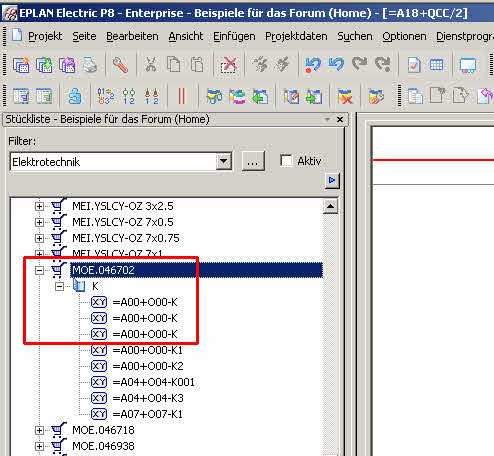Screen dimensions: 494x456
Task: Select the =A00+O00-K2 device entry
Action: pos(148,366)
